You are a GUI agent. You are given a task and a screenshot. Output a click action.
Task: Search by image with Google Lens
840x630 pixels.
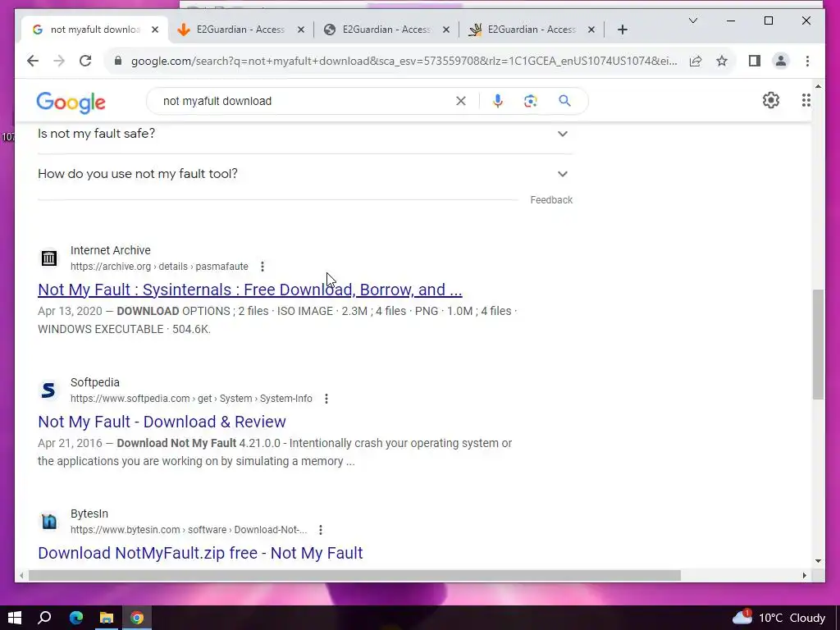pyautogui.click(x=531, y=101)
